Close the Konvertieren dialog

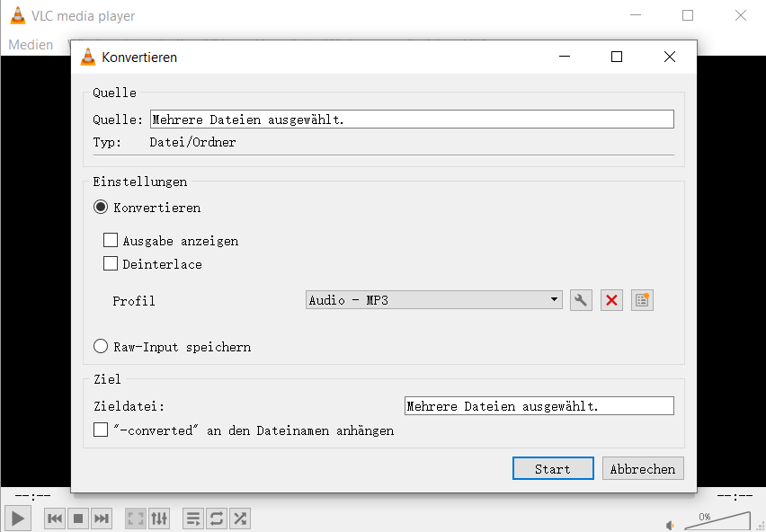(x=670, y=58)
